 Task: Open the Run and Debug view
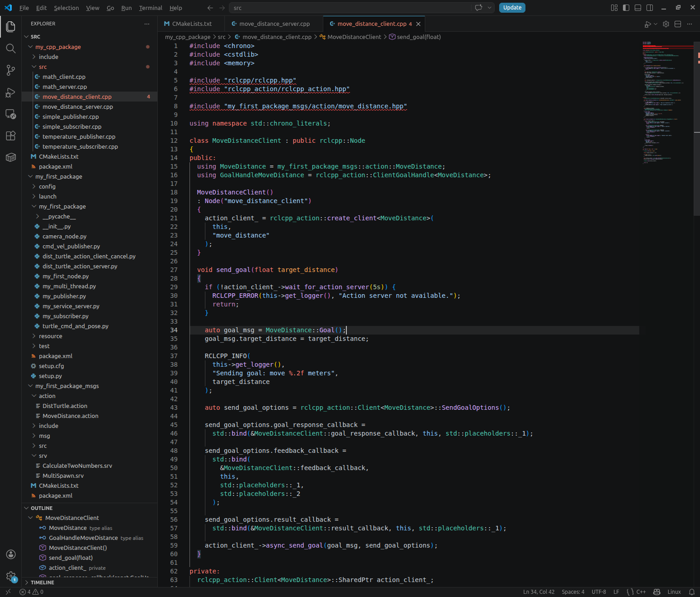coord(11,92)
